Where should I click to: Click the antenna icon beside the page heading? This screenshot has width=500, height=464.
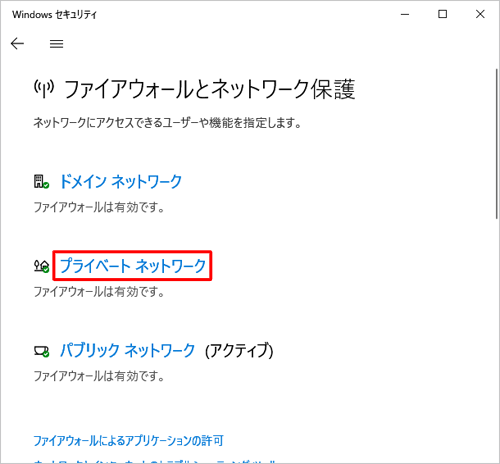(x=44, y=89)
